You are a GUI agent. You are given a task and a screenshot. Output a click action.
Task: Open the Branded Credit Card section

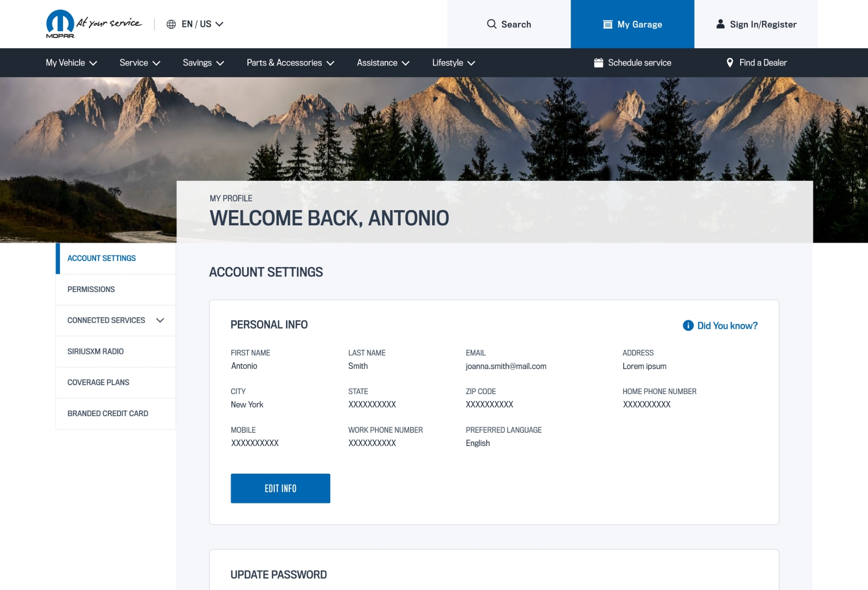pos(108,413)
